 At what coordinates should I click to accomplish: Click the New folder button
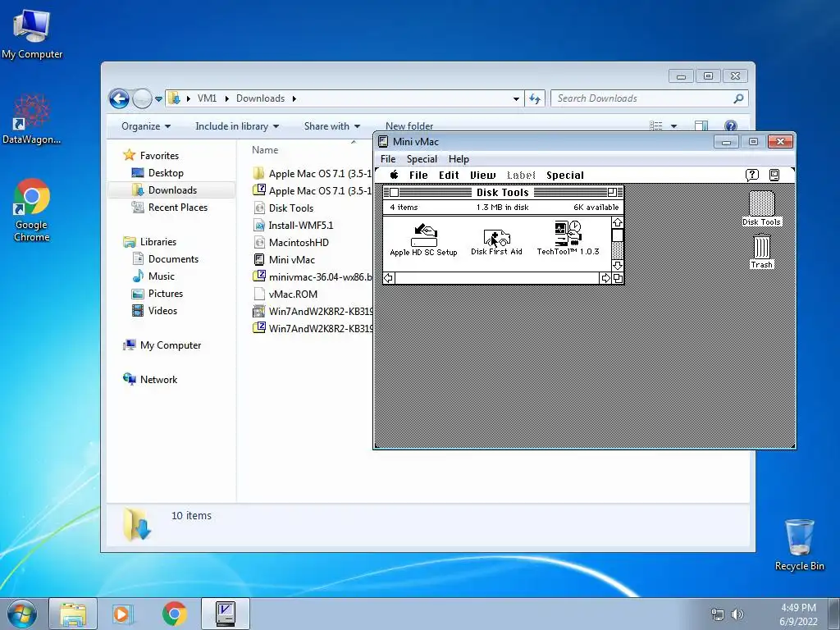(409, 126)
